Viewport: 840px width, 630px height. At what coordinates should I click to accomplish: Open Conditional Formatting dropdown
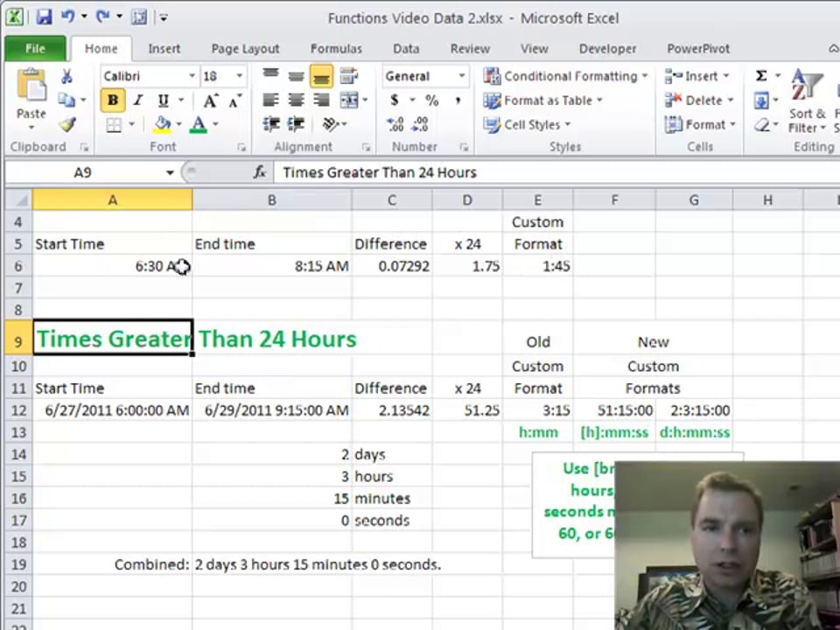pyautogui.click(x=566, y=76)
